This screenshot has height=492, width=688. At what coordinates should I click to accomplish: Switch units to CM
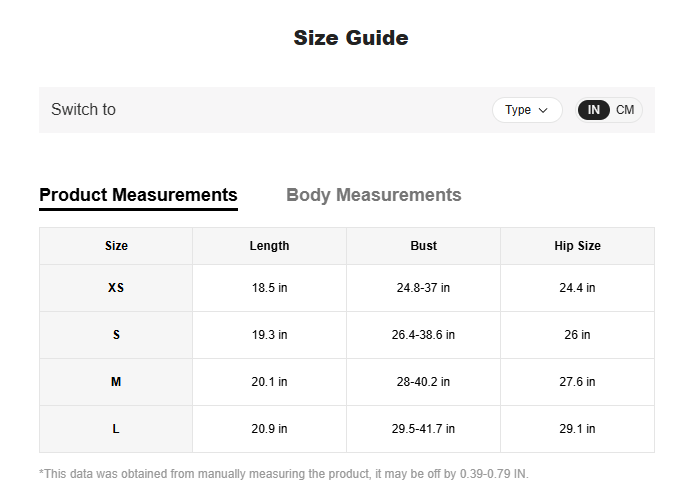coord(625,110)
